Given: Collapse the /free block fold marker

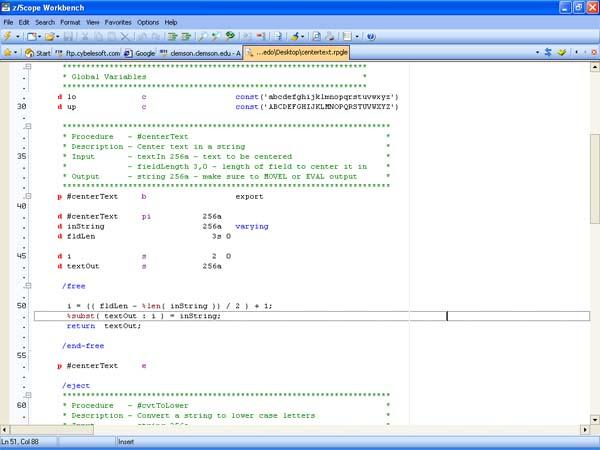Looking at the screenshot, I should click(28, 286).
